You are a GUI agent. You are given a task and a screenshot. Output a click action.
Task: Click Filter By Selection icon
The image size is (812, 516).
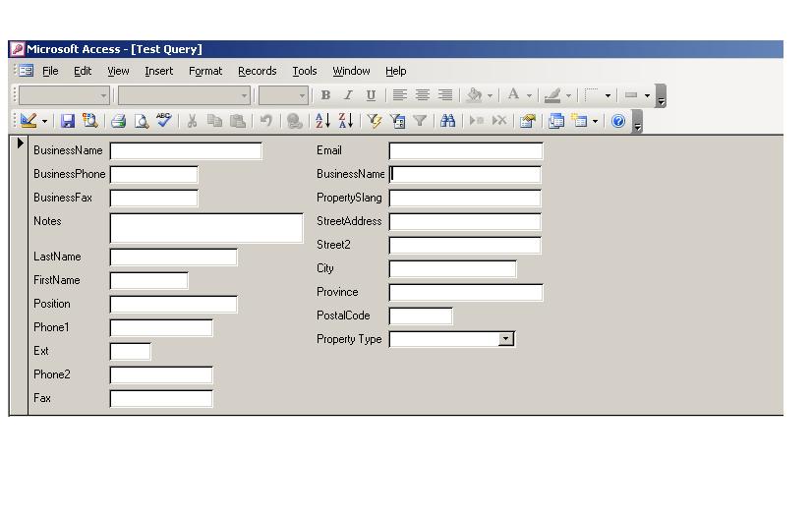pos(375,121)
